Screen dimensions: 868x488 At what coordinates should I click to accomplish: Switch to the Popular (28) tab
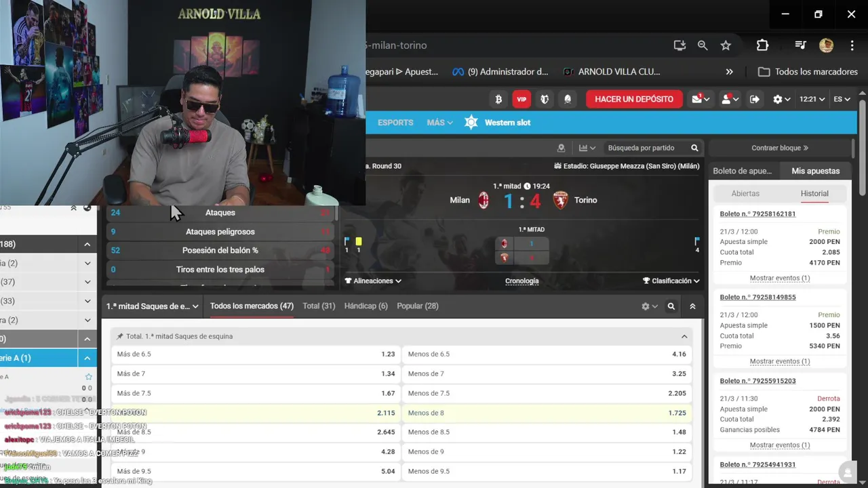coord(418,306)
